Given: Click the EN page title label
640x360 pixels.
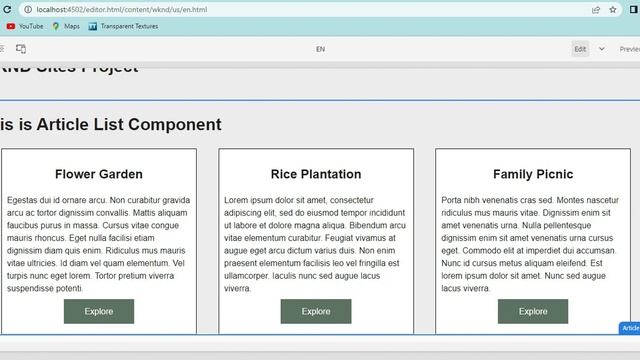Looking at the screenshot, I should click(x=320, y=49).
